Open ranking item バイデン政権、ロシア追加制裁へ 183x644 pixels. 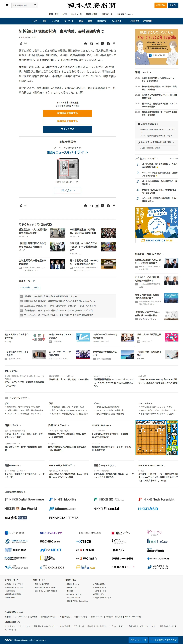pyautogui.click(x=159, y=166)
